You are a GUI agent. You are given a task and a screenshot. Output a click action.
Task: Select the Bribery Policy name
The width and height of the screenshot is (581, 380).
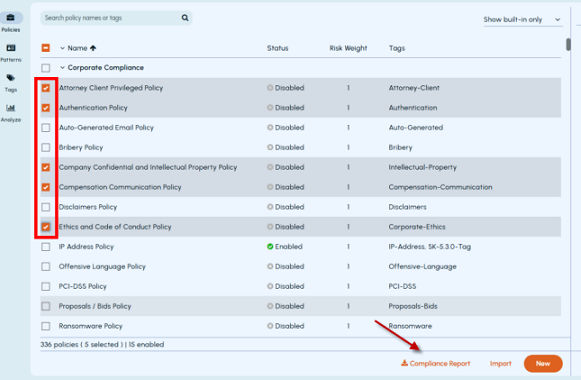pyautogui.click(x=81, y=147)
